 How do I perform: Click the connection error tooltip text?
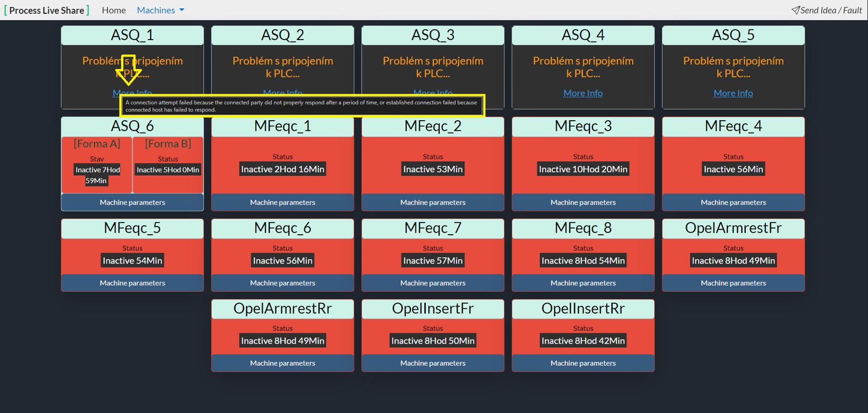tap(301, 106)
